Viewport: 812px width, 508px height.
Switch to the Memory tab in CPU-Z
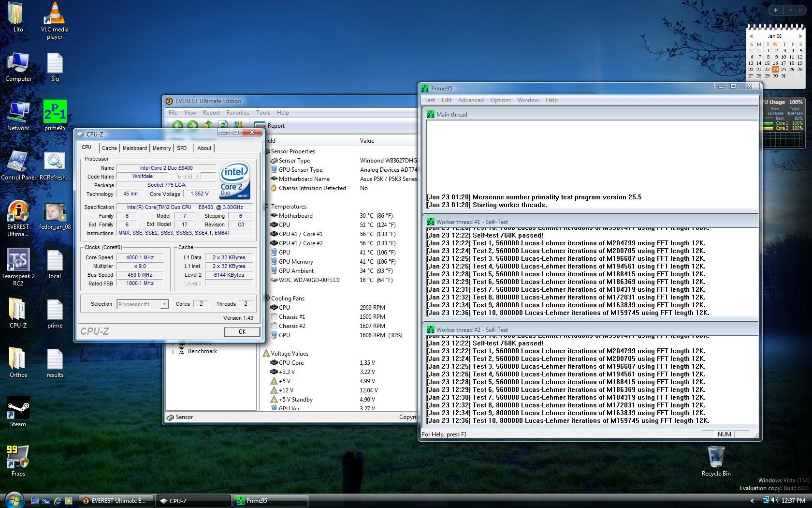162,148
